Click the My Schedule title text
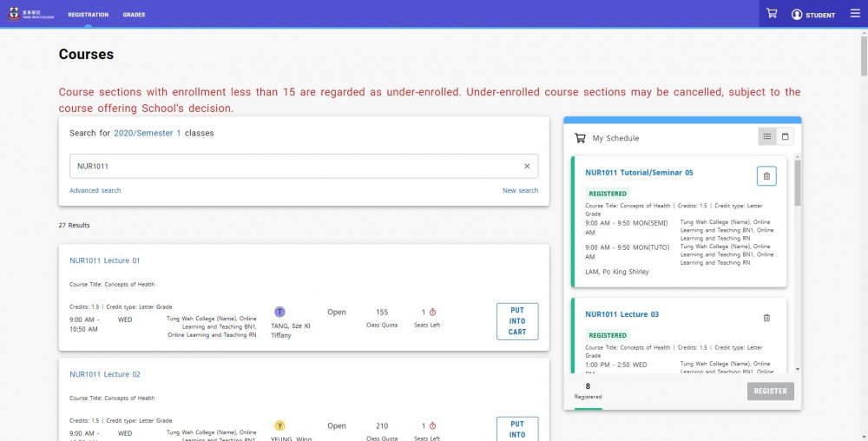 point(615,138)
